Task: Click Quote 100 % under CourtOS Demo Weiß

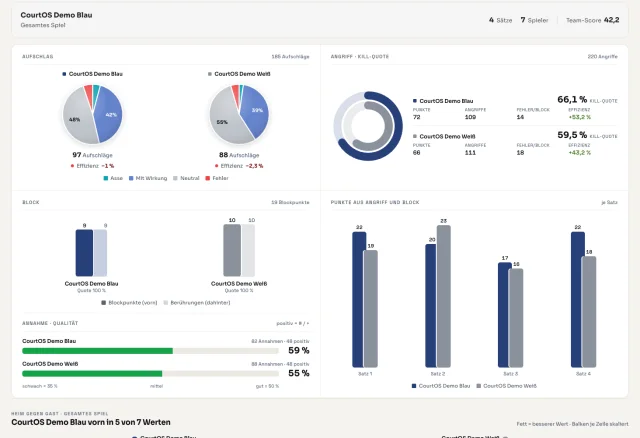Action: [239, 291]
